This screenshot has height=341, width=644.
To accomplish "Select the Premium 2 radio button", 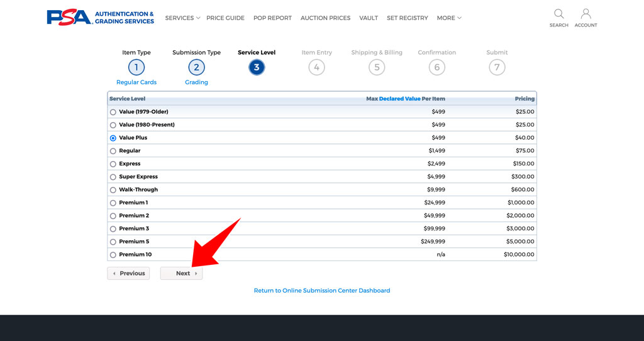I will pyautogui.click(x=113, y=216).
